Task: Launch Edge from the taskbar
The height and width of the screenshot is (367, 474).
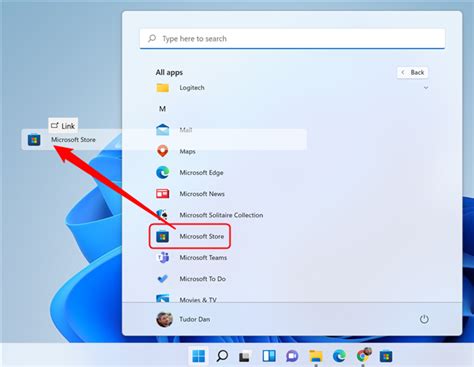Action: click(x=339, y=356)
